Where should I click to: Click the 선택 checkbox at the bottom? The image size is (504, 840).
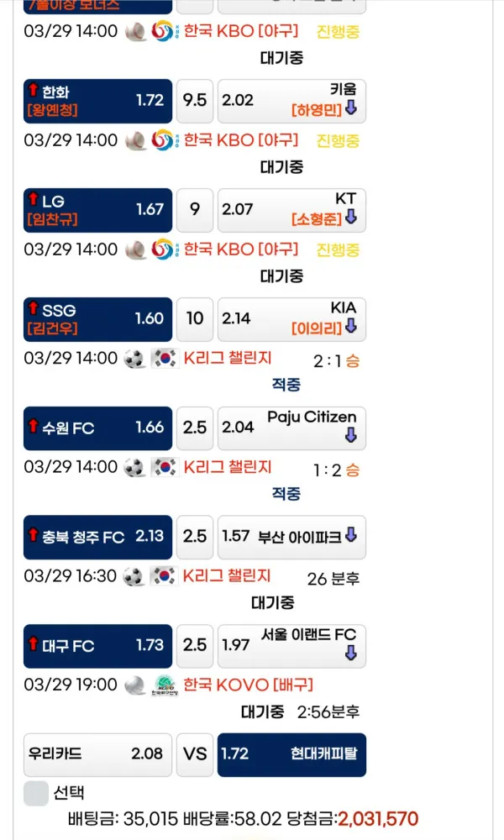point(36,793)
